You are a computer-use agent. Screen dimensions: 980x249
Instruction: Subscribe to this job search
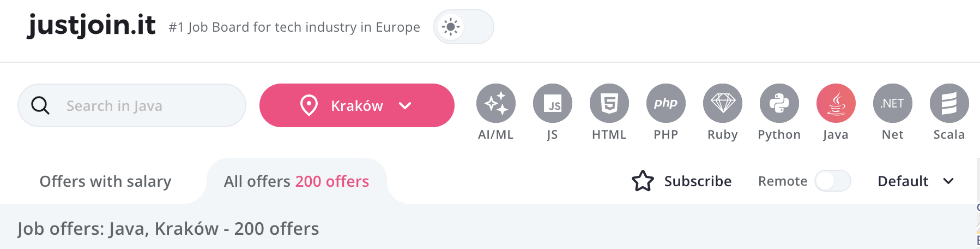coord(697,181)
